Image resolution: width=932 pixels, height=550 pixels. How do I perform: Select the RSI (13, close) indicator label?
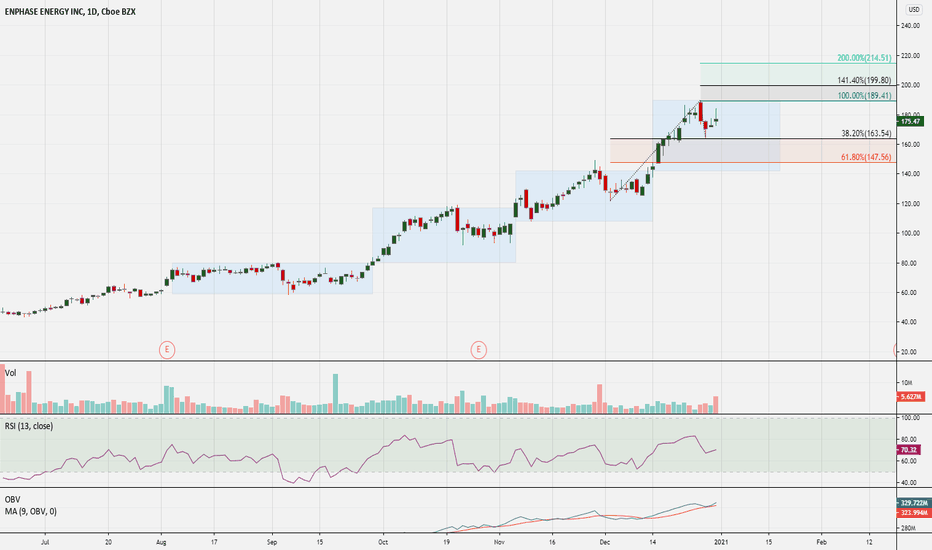(29, 426)
